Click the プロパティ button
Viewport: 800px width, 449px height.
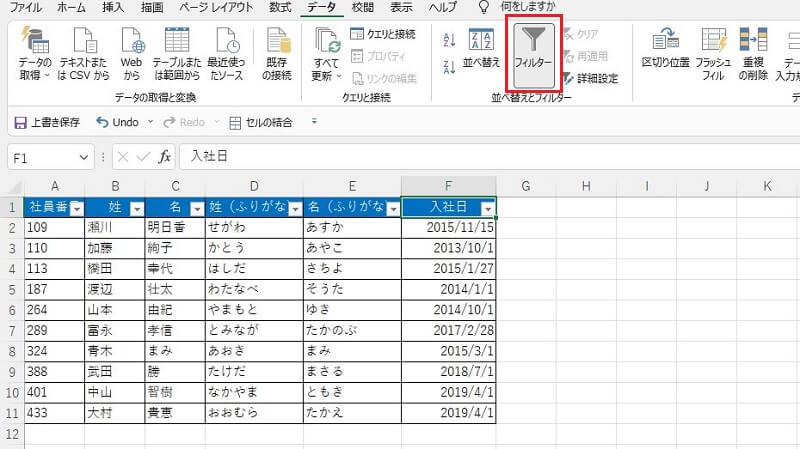(379, 56)
